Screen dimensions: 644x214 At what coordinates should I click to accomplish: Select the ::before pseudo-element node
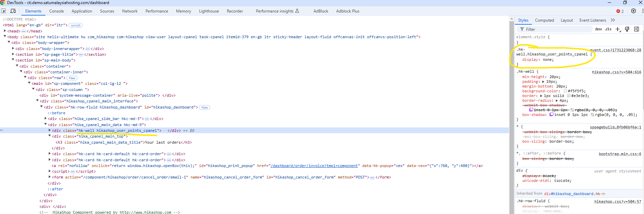click(x=57, y=113)
